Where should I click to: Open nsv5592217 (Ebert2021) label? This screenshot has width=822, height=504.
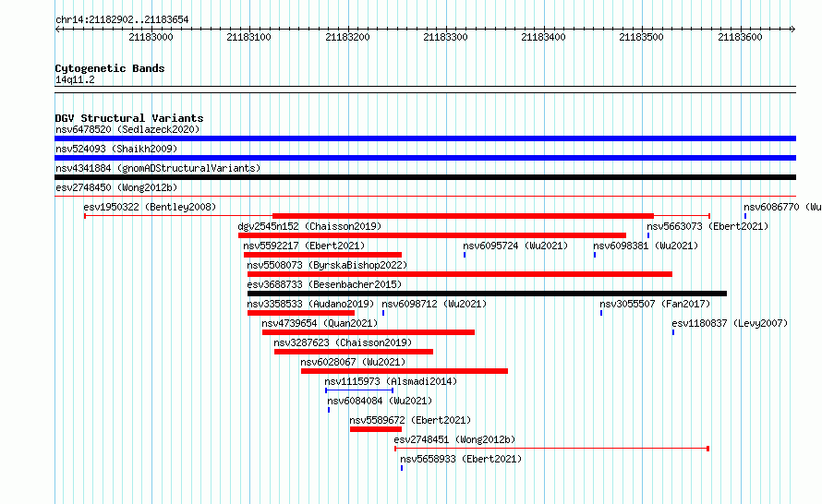click(x=304, y=246)
